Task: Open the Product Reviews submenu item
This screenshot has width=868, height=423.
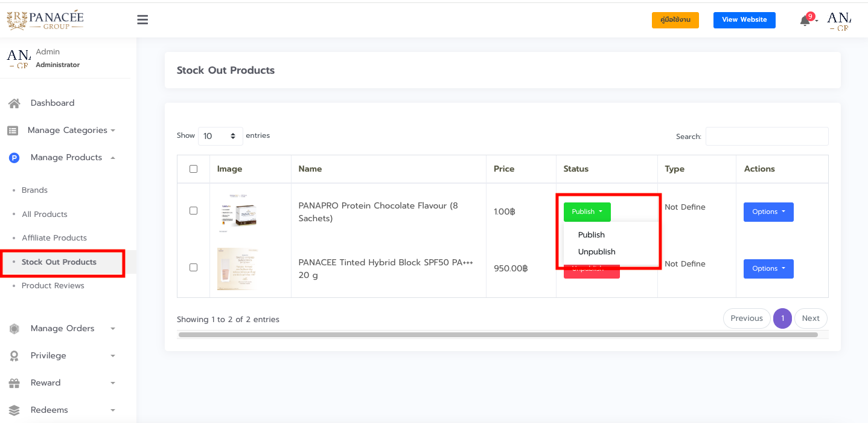Action: tap(53, 286)
